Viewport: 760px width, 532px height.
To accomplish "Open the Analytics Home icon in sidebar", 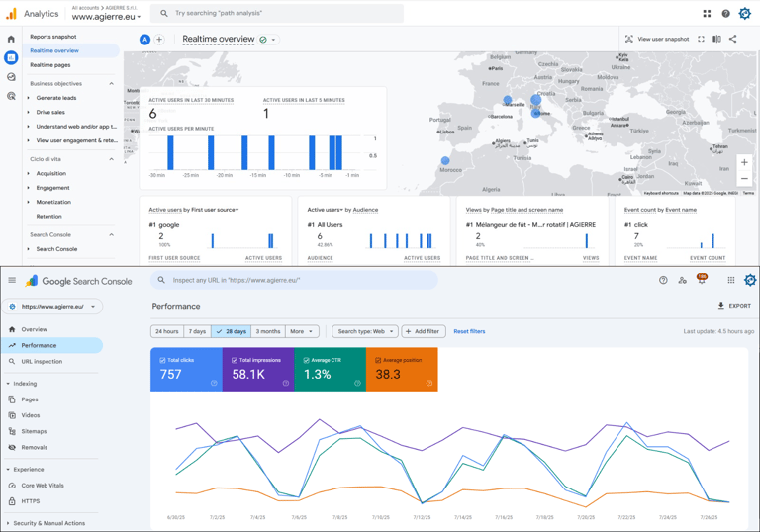I will coord(11,39).
